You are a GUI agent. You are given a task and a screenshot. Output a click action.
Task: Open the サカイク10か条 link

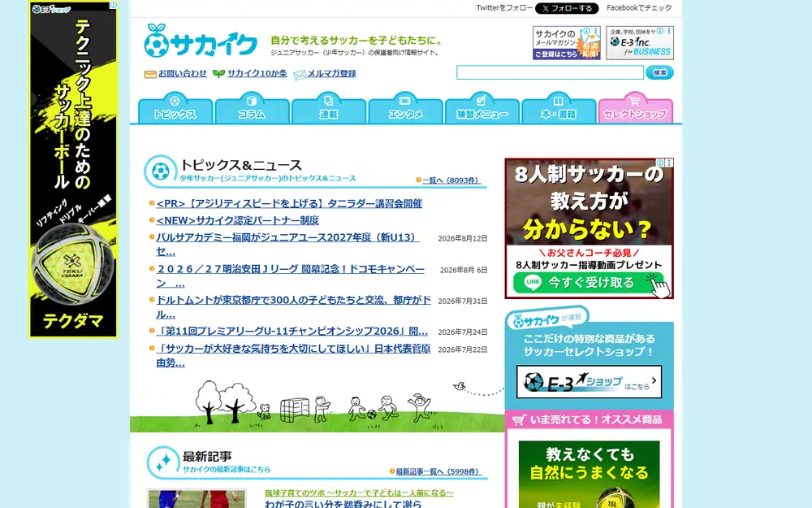point(257,74)
